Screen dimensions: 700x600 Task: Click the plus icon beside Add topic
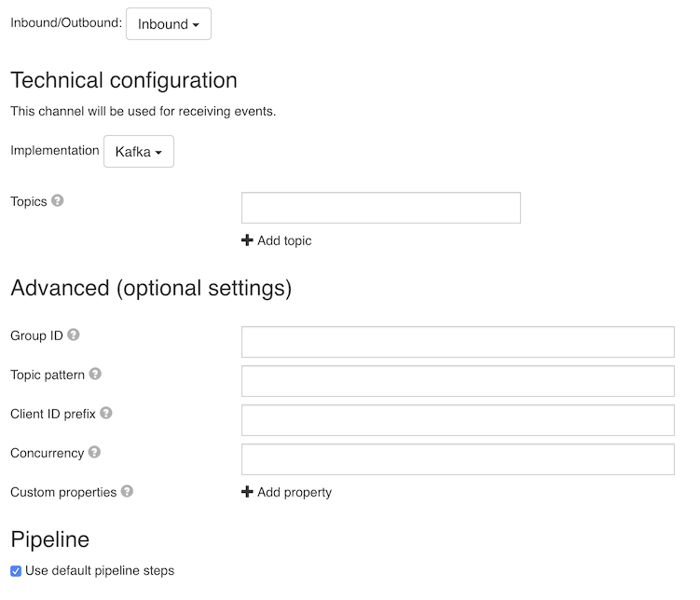[247, 240]
